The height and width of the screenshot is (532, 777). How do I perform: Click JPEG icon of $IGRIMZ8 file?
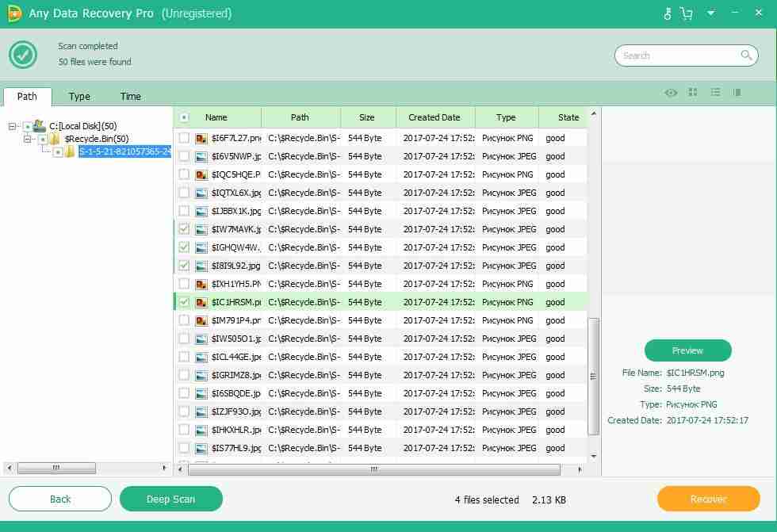click(201, 376)
